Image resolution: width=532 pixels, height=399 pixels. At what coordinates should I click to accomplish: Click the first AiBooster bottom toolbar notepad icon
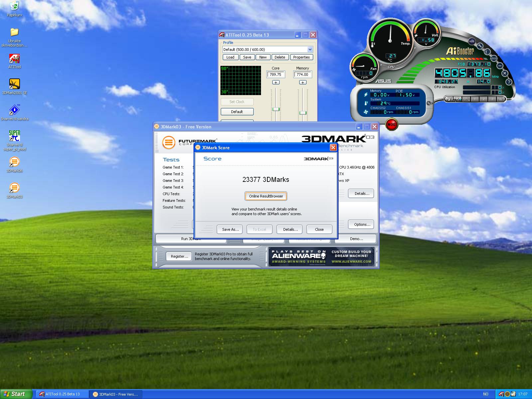click(x=450, y=99)
